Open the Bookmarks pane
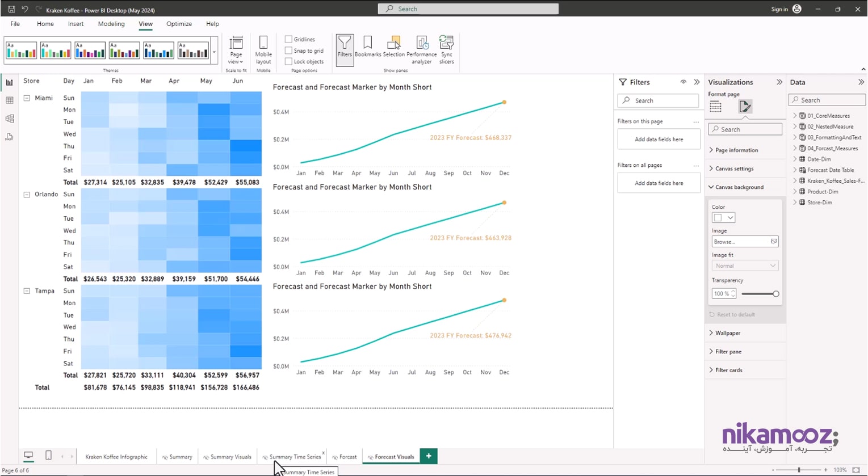The height and width of the screenshot is (476, 868). click(x=368, y=47)
